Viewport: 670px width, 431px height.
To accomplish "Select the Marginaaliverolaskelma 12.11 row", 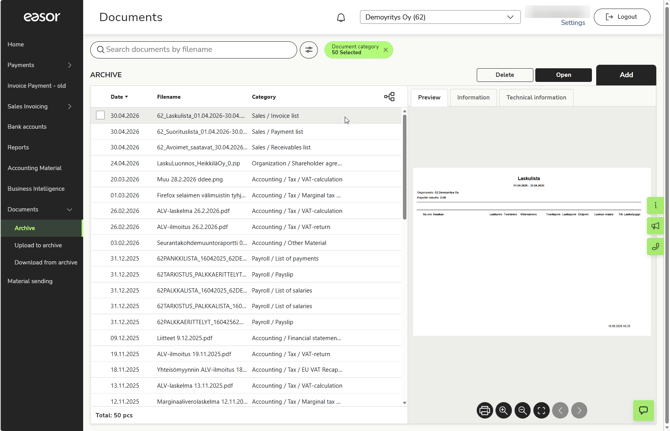I will [246, 401].
